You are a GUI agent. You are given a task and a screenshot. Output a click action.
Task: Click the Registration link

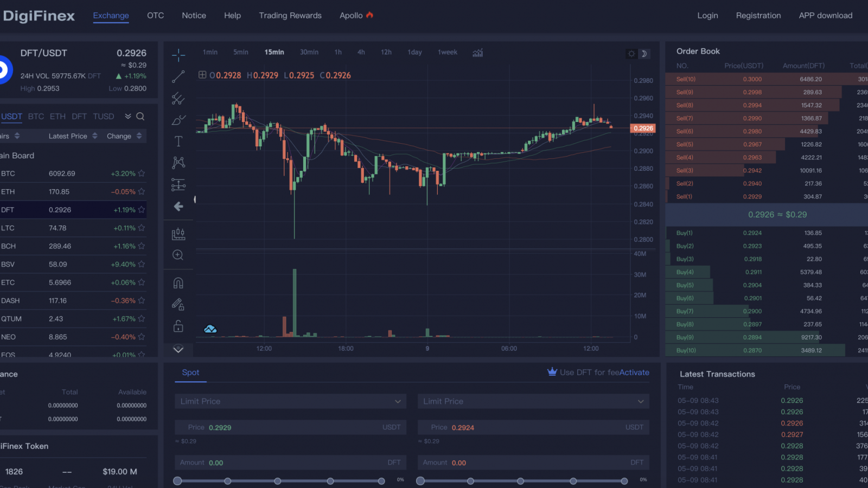pos(758,15)
